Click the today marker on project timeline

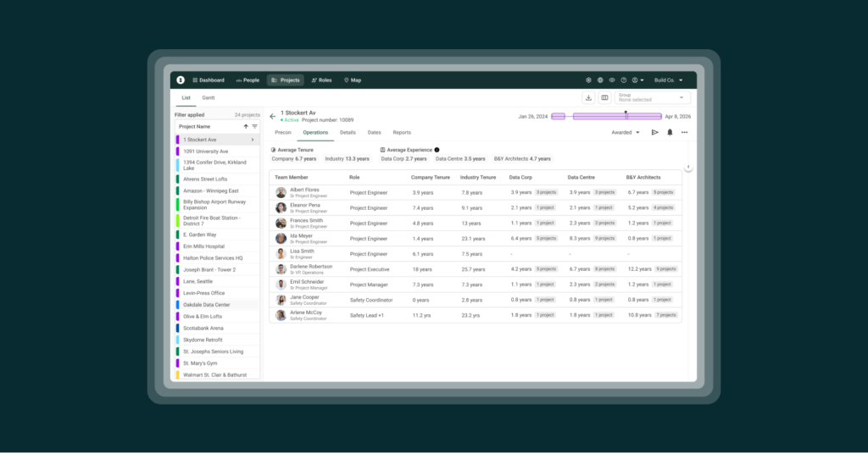click(626, 115)
